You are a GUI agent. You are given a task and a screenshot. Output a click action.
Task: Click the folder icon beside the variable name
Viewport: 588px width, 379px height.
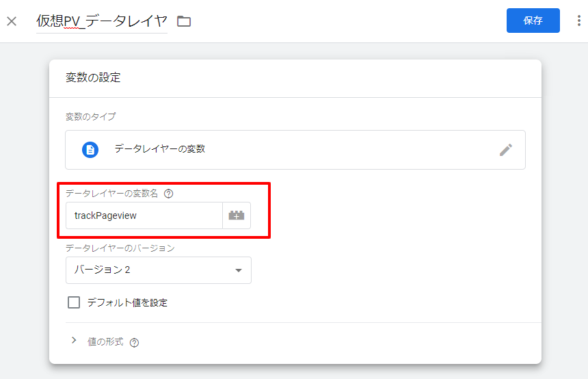184,21
